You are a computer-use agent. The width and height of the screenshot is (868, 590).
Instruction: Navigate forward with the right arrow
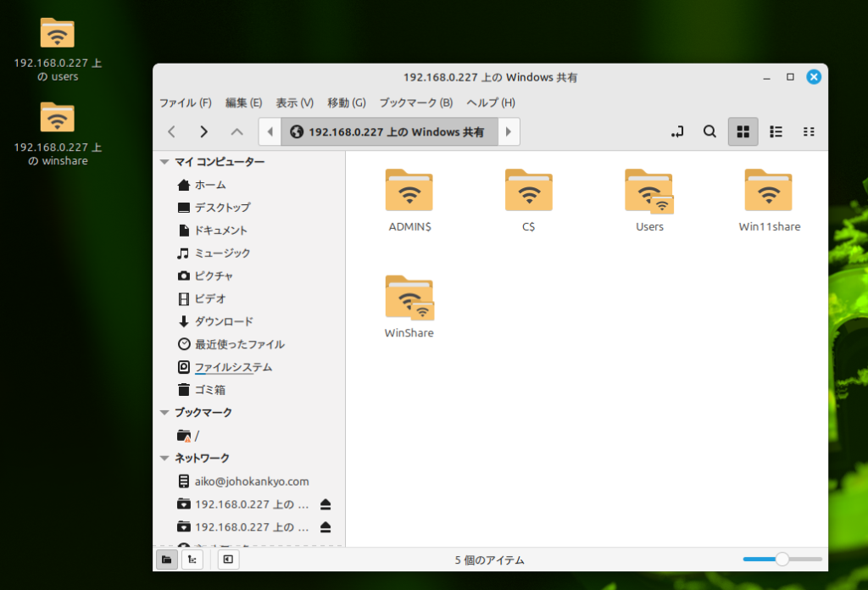pyautogui.click(x=203, y=131)
